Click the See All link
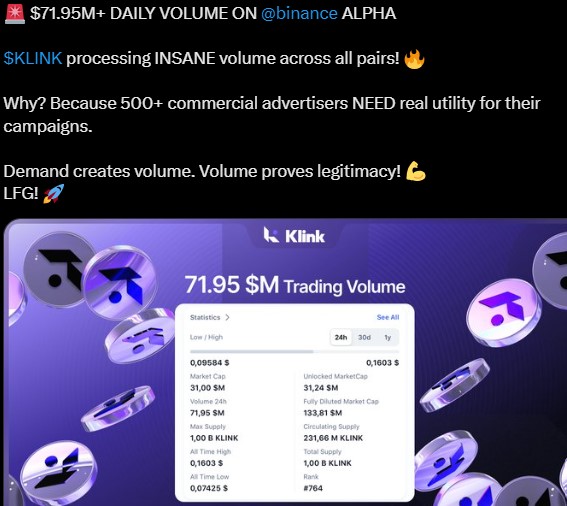The width and height of the screenshot is (567, 506). pos(388,317)
